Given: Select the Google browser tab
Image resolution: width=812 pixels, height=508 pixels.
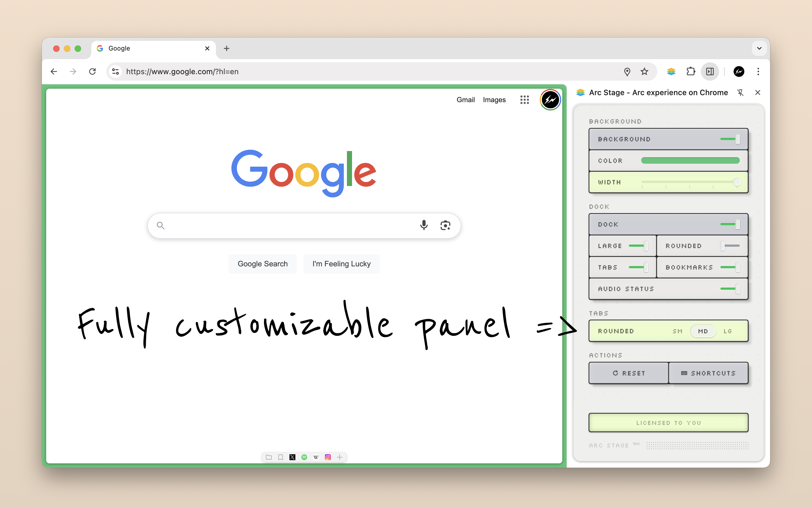Looking at the screenshot, I should pyautogui.click(x=153, y=48).
